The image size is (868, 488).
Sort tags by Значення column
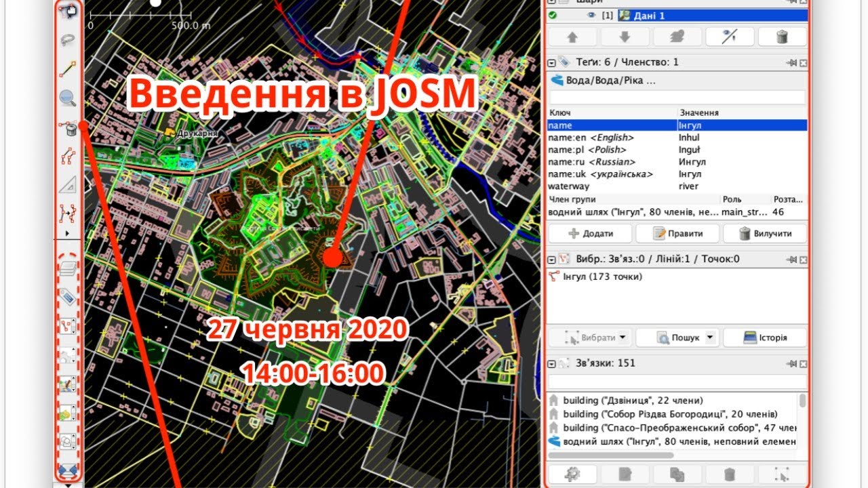coord(743,113)
